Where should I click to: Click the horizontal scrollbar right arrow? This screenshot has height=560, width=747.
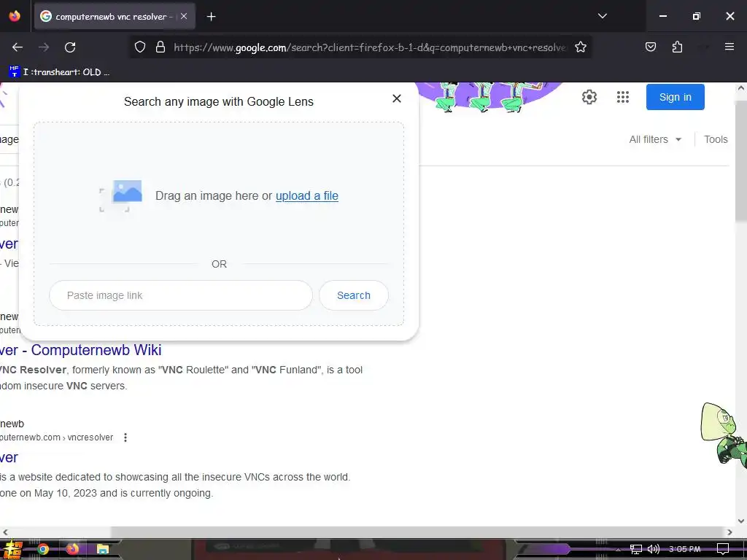coord(729,532)
